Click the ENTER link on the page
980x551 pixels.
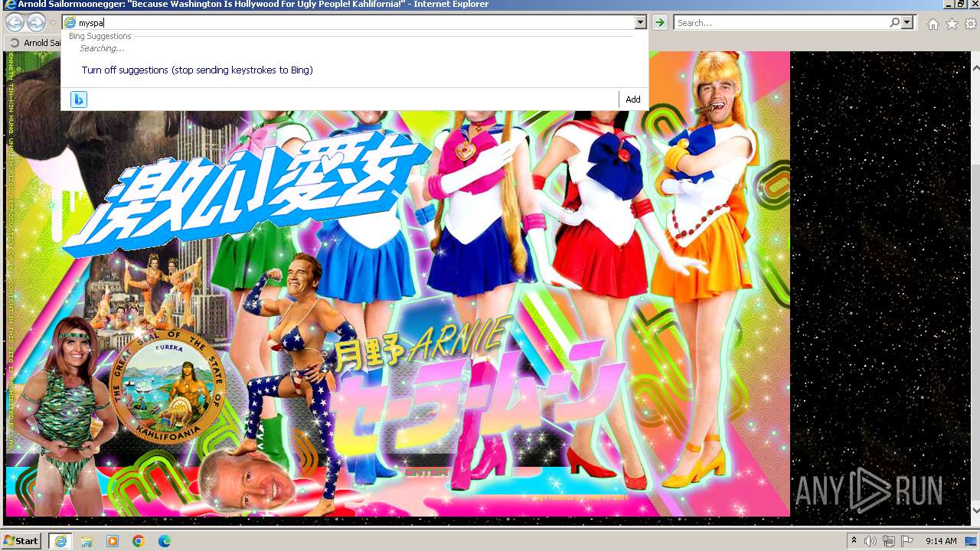coord(426,472)
